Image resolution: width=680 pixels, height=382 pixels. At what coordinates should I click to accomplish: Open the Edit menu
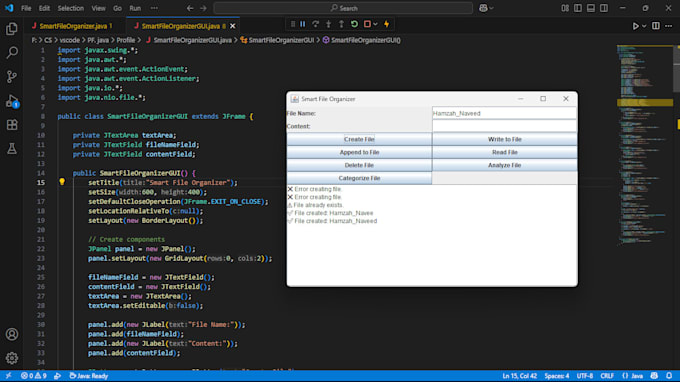pos(44,8)
